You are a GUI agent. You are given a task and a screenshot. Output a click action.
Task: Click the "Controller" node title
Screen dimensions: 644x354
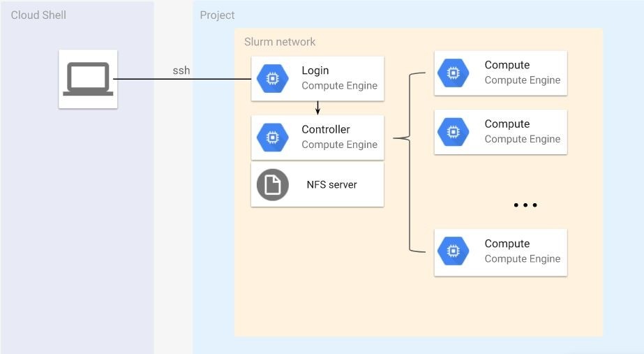pyautogui.click(x=326, y=129)
